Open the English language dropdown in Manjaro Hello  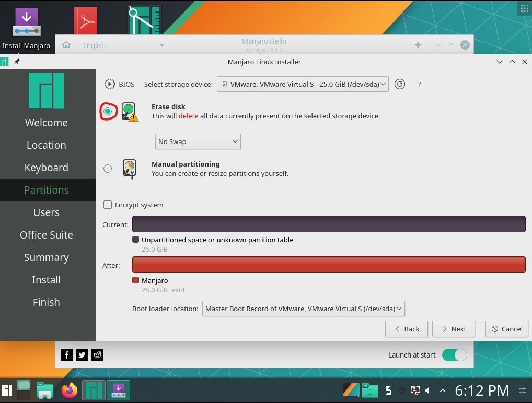[x=123, y=45]
